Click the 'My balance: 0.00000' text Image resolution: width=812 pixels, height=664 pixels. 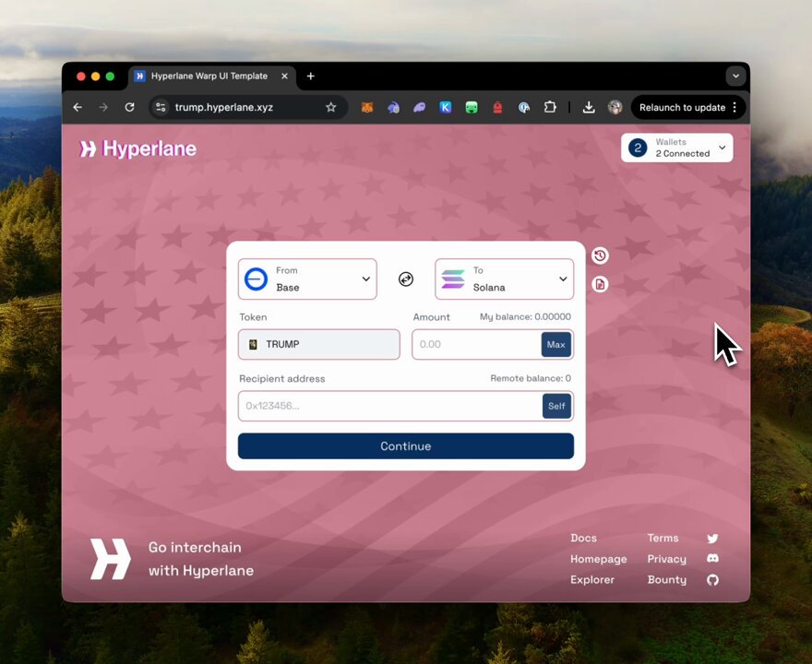click(525, 316)
